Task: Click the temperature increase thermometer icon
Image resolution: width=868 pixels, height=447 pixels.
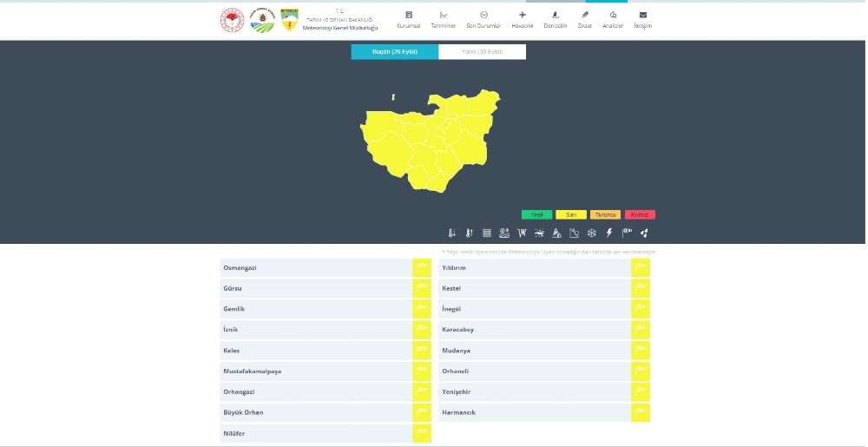Action: tap(469, 233)
